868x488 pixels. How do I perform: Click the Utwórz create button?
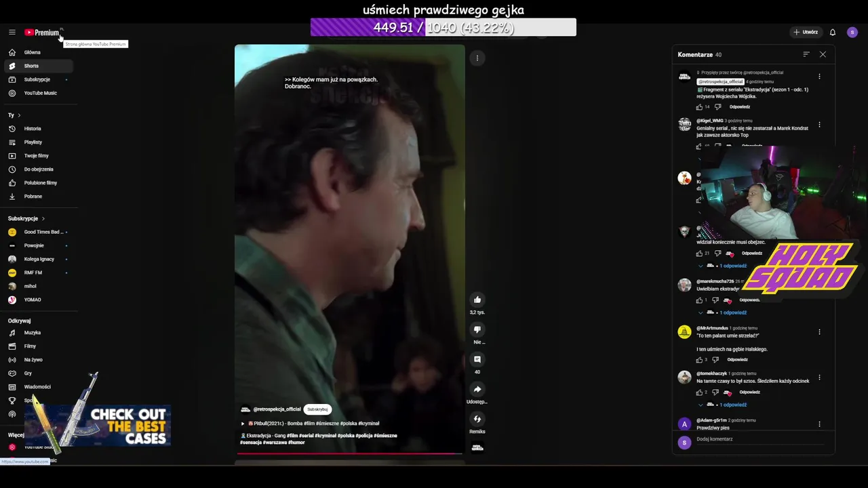tap(806, 32)
